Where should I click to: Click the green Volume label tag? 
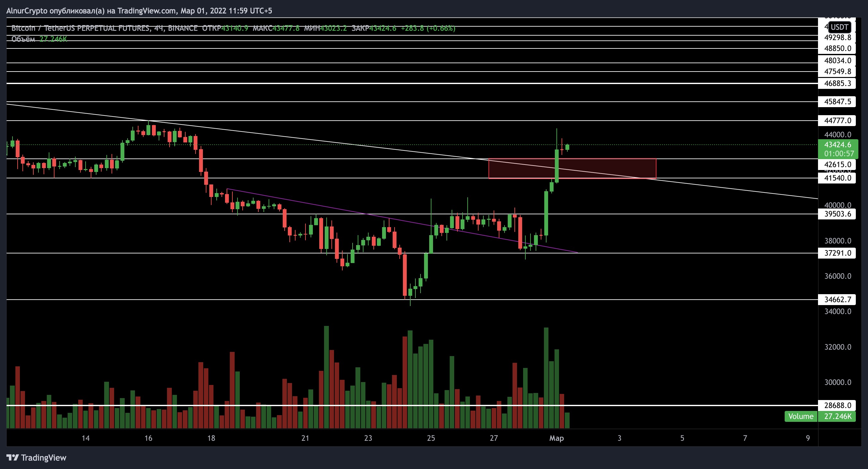click(x=801, y=416)
